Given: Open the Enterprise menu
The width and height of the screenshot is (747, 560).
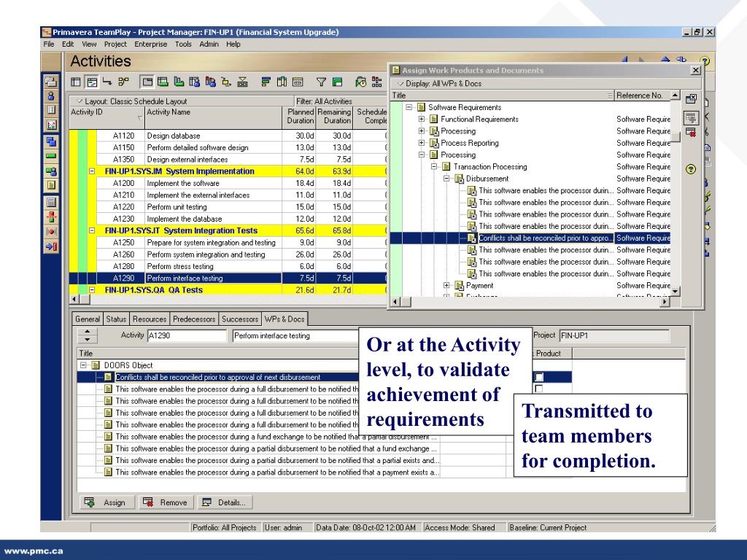Looking at the screenshot, I should (150, 44).
